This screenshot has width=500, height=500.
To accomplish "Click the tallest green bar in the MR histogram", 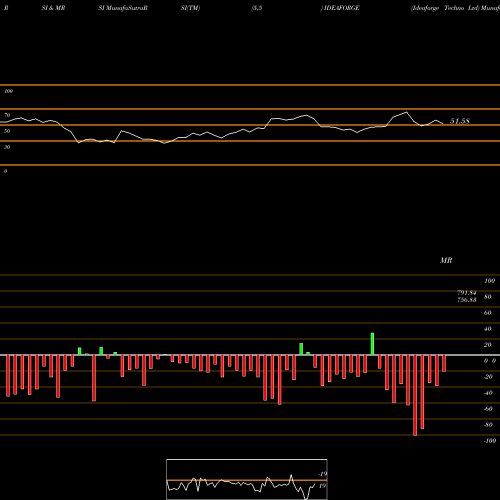I will pyautogui.click(x=372, y=344).
